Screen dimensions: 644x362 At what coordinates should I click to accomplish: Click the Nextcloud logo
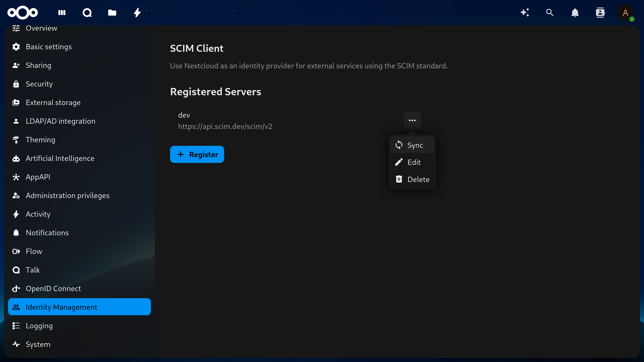click(23, 13)
